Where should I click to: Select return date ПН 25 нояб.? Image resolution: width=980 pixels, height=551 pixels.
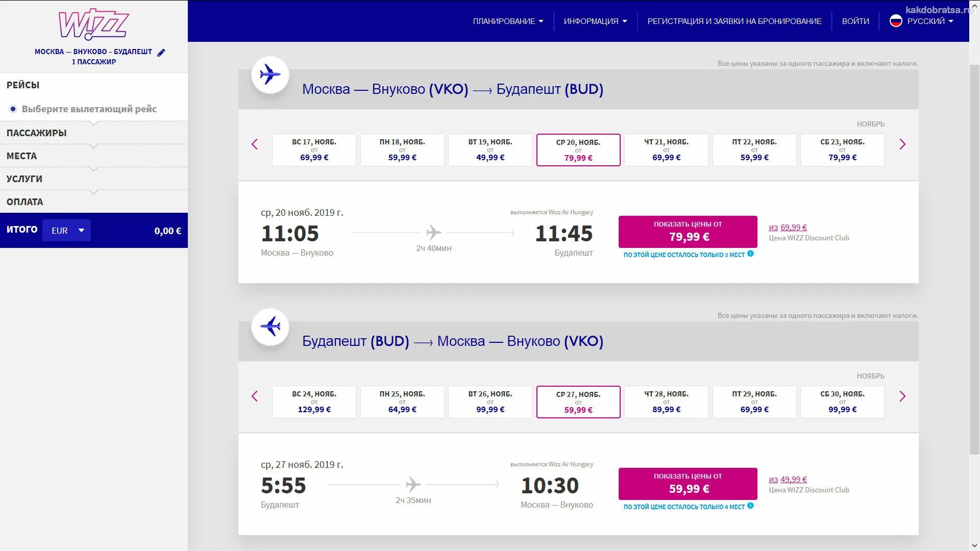coord(402,402)
